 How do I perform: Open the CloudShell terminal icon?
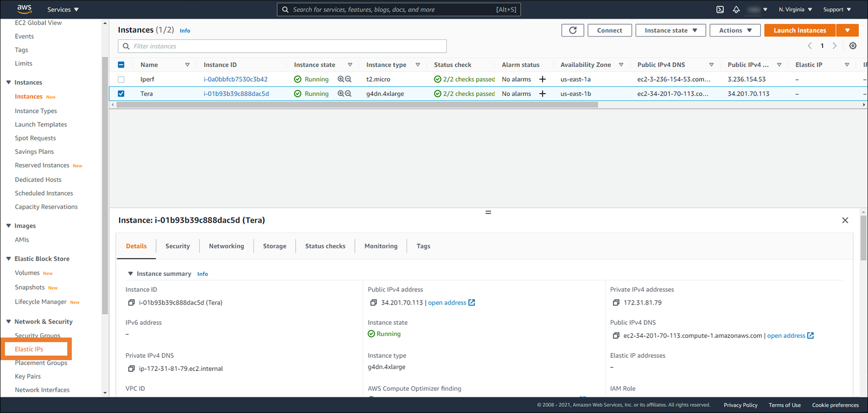click(x=720, y=9)
